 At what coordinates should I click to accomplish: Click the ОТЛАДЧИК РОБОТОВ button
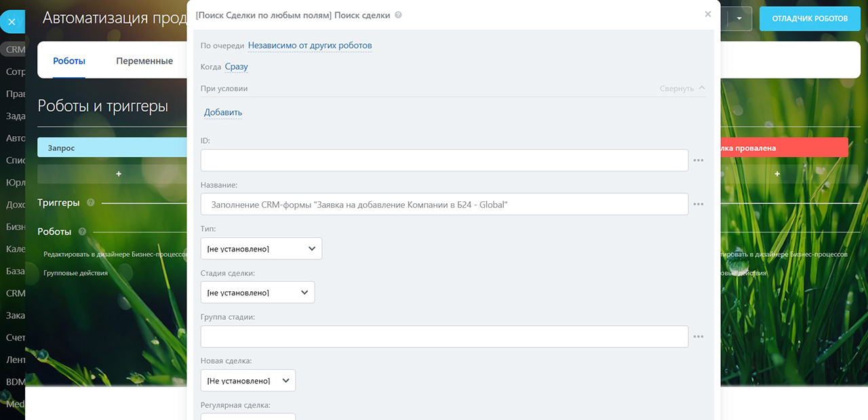(810, 19)
